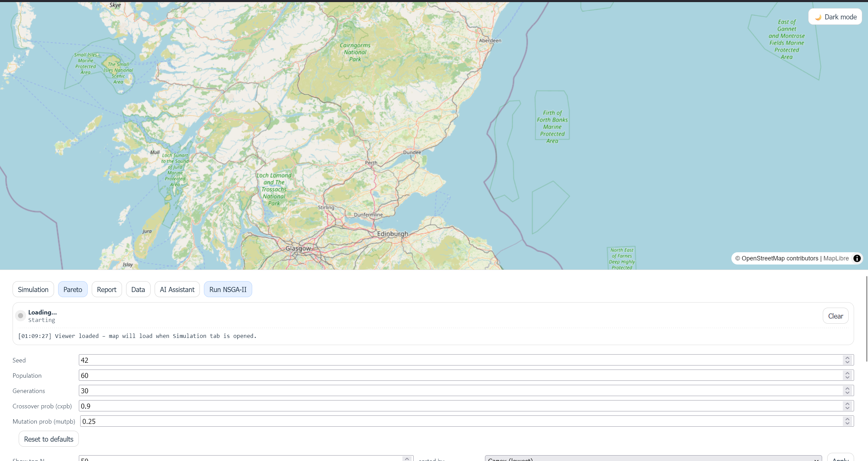The width and height of the screenshot is (868, 461).
Task: Click the Seed input field
Action: (466, 360)
